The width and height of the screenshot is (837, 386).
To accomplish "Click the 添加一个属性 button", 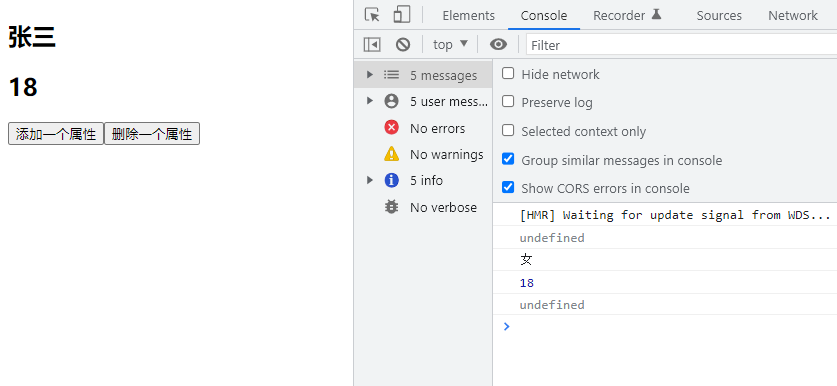I will pyautogui.click(x=56, y=134).
